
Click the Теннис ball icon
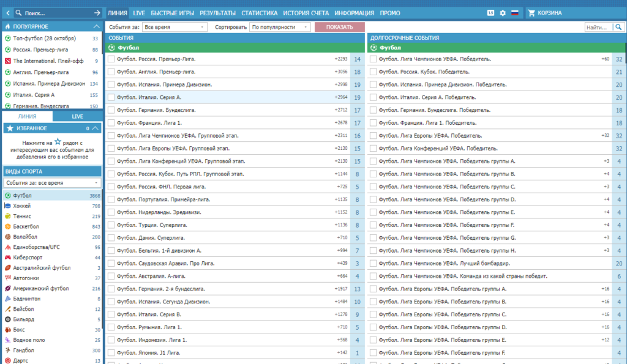(7, 216)
